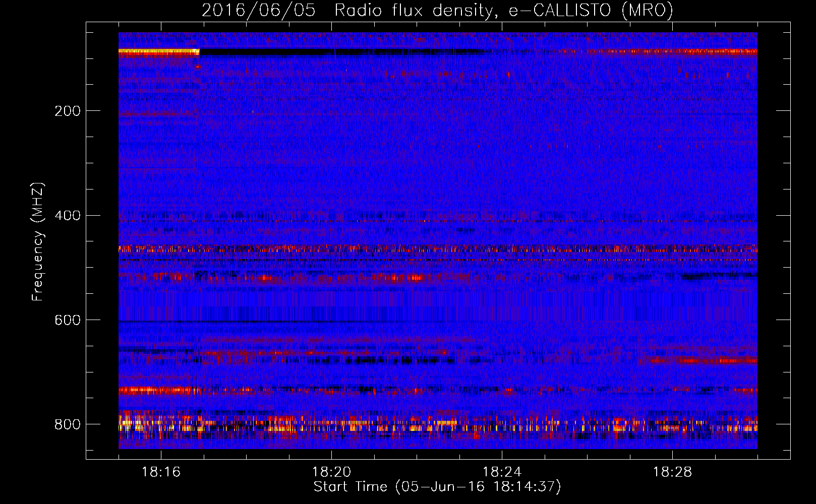The image size is (816, 504).
Task: Click the Frequency (MHZ) axis title
Action: tap(38, 242)
